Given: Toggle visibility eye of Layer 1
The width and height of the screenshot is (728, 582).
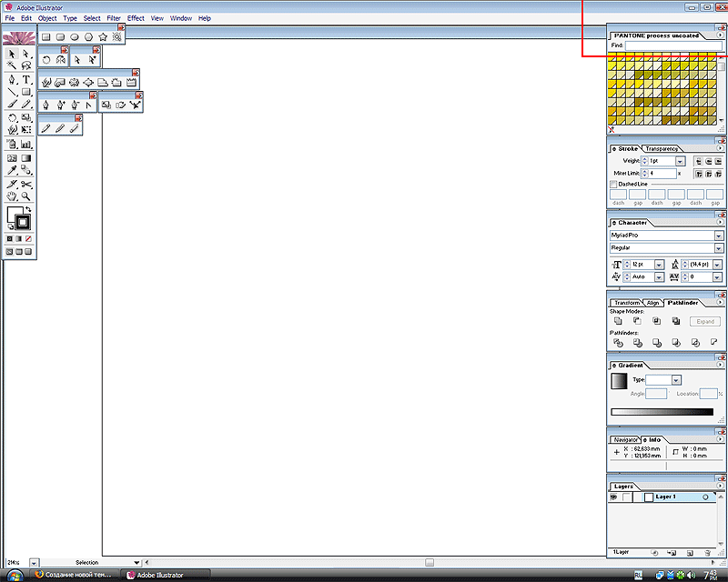Looking at the screenshot, I should pyautogui.click(x=613, y=497).
